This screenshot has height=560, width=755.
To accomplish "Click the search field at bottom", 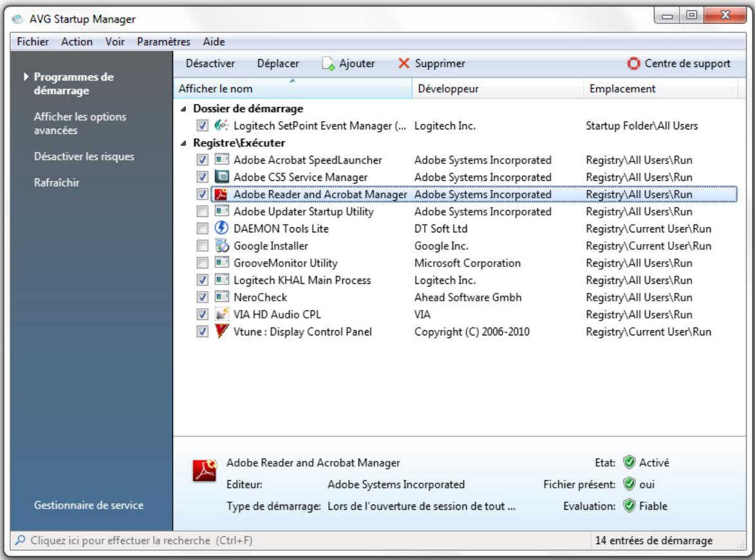I will click(x=301, y=540).
